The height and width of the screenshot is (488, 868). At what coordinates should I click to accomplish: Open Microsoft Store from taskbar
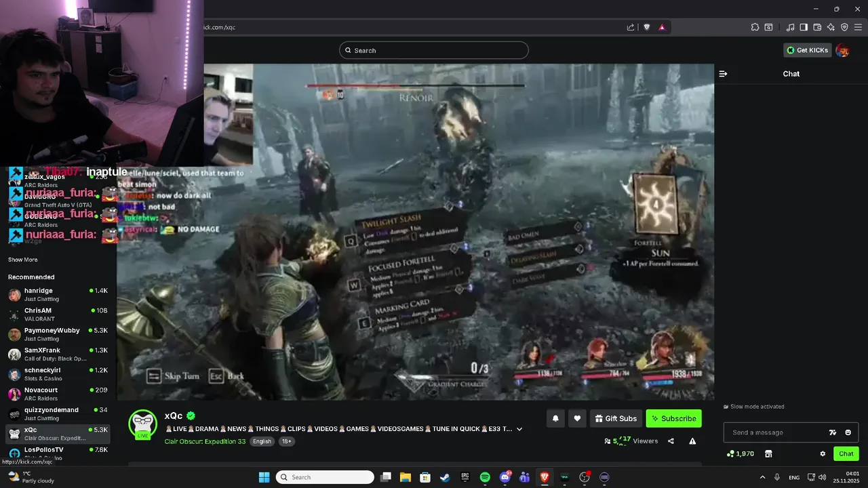(425, 477)
